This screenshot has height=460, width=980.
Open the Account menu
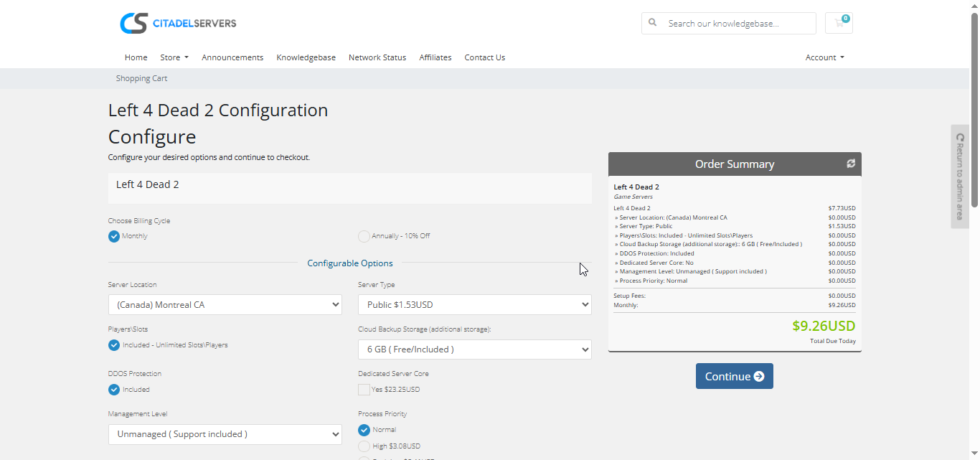[x=824, y=57]
